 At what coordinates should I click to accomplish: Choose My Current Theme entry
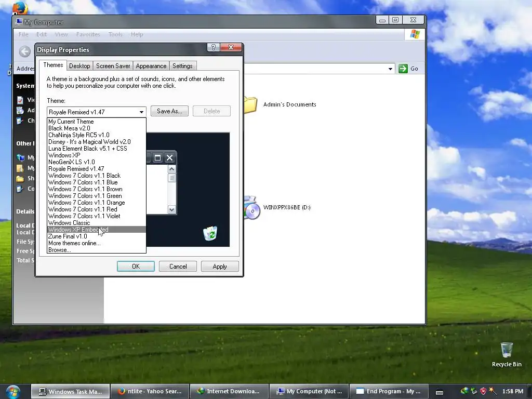tap(97, 122)
